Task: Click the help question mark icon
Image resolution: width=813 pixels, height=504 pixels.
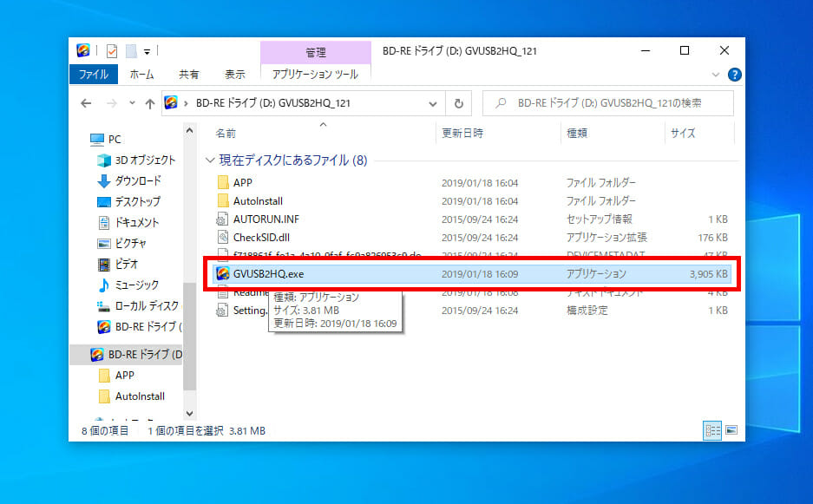Action: [734, 75]
